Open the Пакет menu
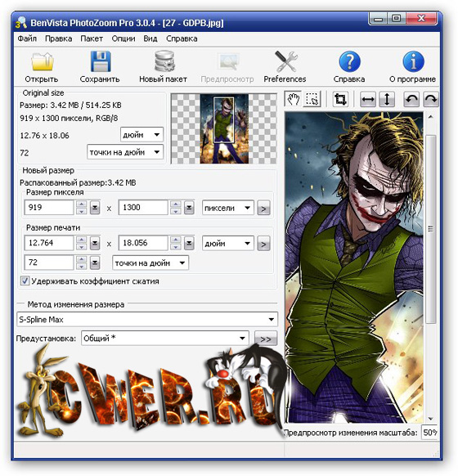This screenshot has width=458, height=476. pyautogui.click(x=92, y=38)
